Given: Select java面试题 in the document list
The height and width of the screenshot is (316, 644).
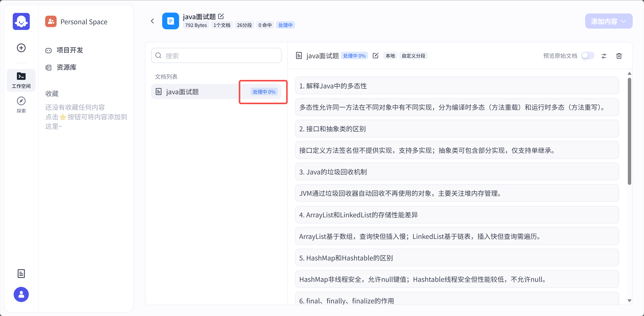Looking at the screenshot, I should pos(182,92).
